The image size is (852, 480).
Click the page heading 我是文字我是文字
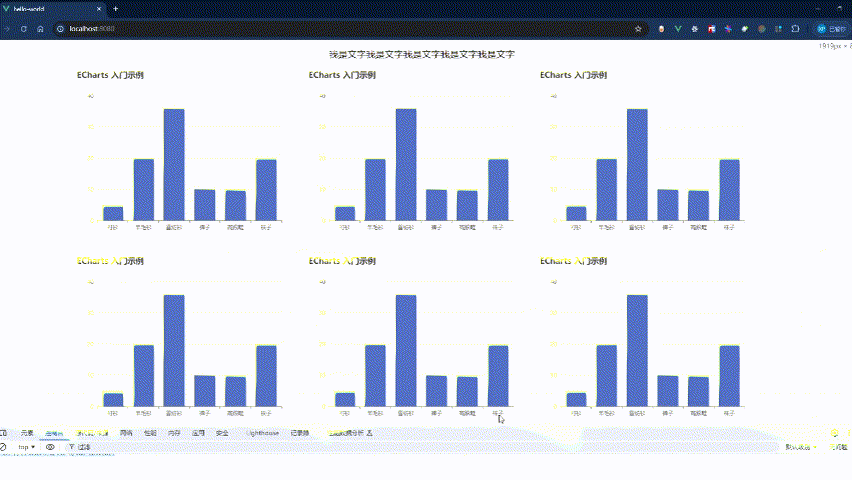pos(422,54)
